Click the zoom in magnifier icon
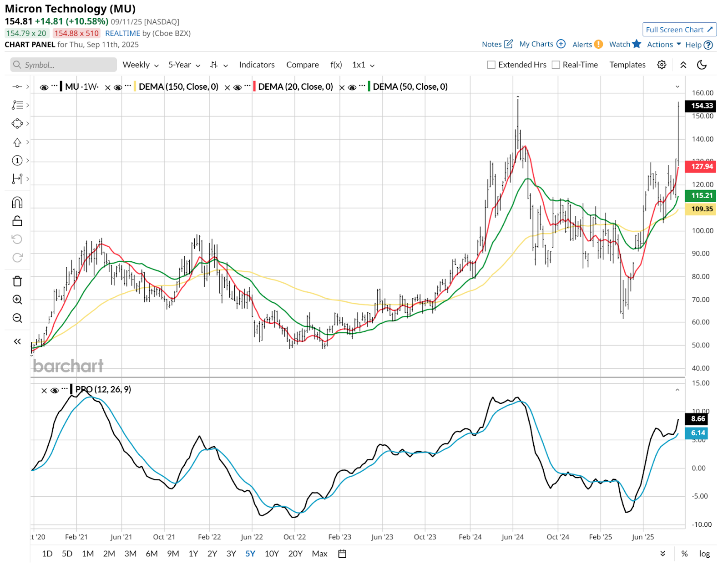Image resolution: width=728 pixels, height=570 pixels. [x=17, y=300]
